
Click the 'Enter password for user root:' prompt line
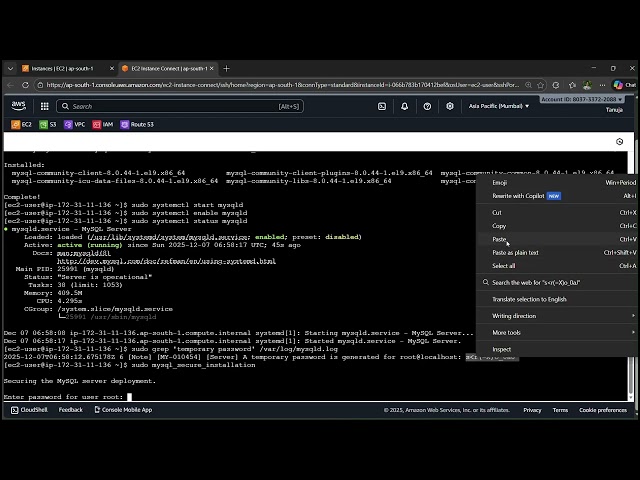(x=63, y=397)
